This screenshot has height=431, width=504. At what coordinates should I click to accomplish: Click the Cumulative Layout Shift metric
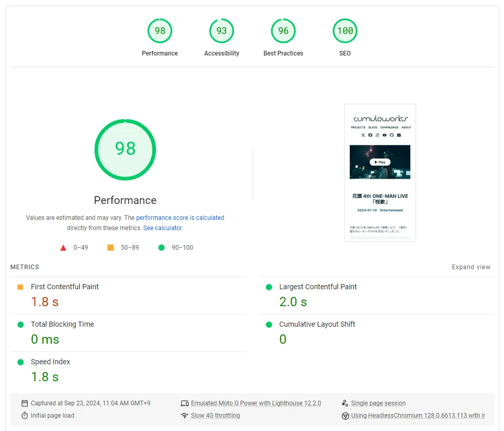[x=317, y=324]
